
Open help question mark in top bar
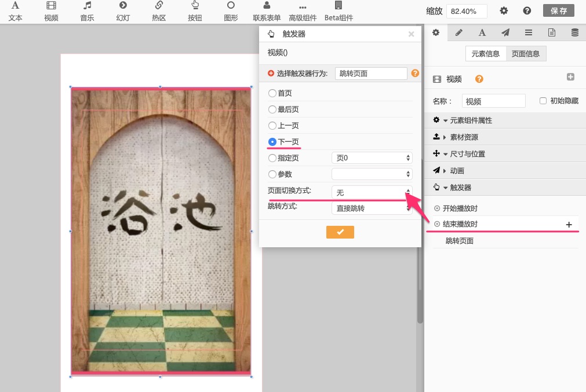(527, 11)
